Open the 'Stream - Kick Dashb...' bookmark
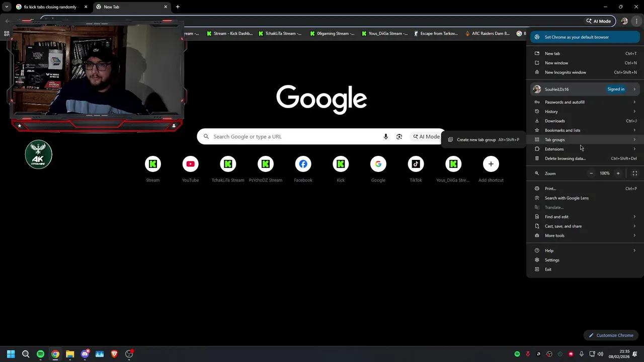Viewport: 644px width, 362px height. [229, 34]
